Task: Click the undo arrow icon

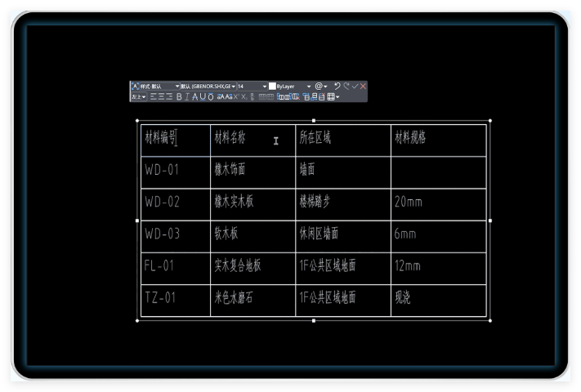Action: click(337, 86)
